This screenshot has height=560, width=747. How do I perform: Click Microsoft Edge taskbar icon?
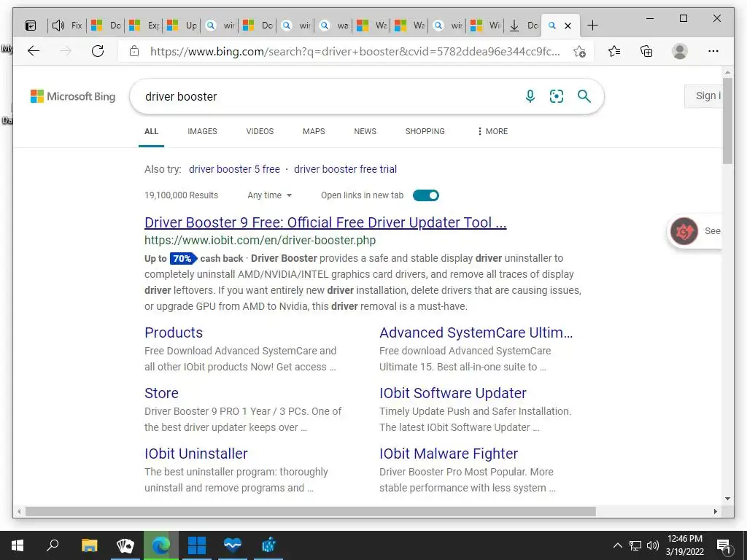[161, 545]
